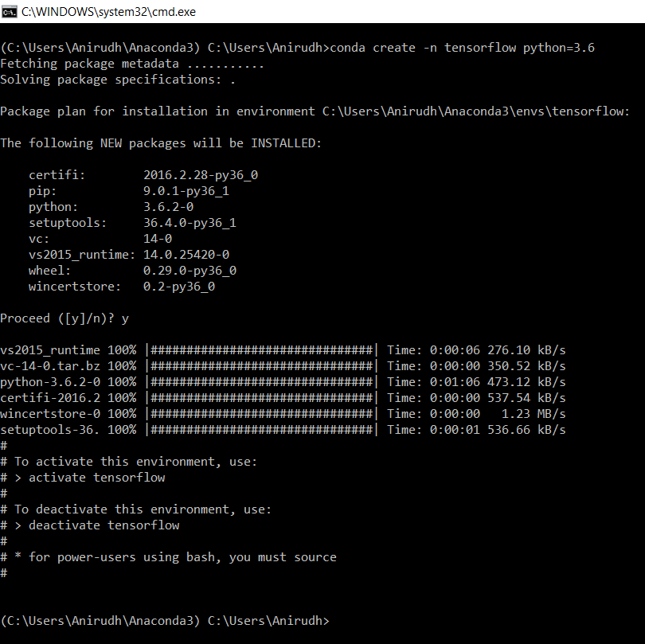645x644 pixels.
Task: Click the 'vs2015_runtime:' package name
Action: click(82, 255)
